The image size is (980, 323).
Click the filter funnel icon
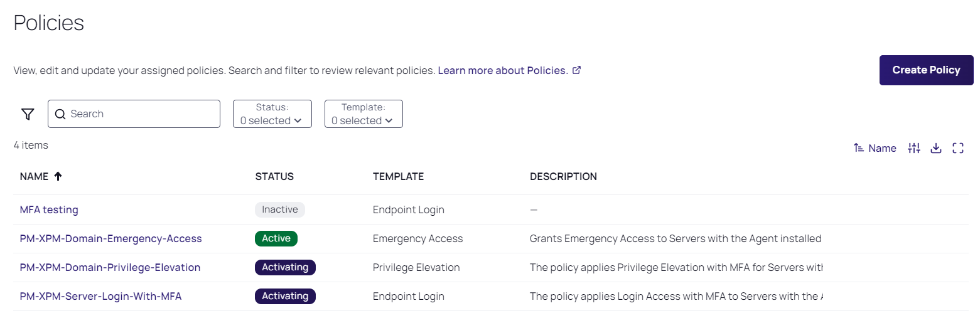28,114
